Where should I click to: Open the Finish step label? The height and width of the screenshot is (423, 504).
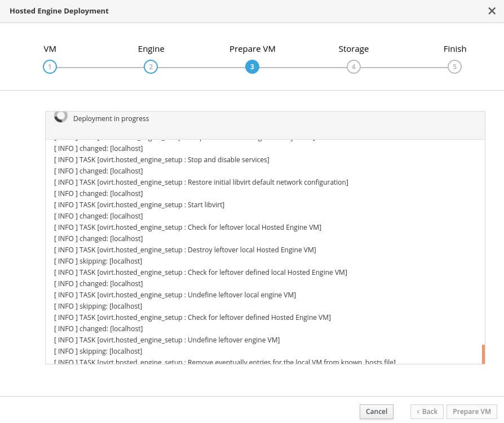pos(454,49)
